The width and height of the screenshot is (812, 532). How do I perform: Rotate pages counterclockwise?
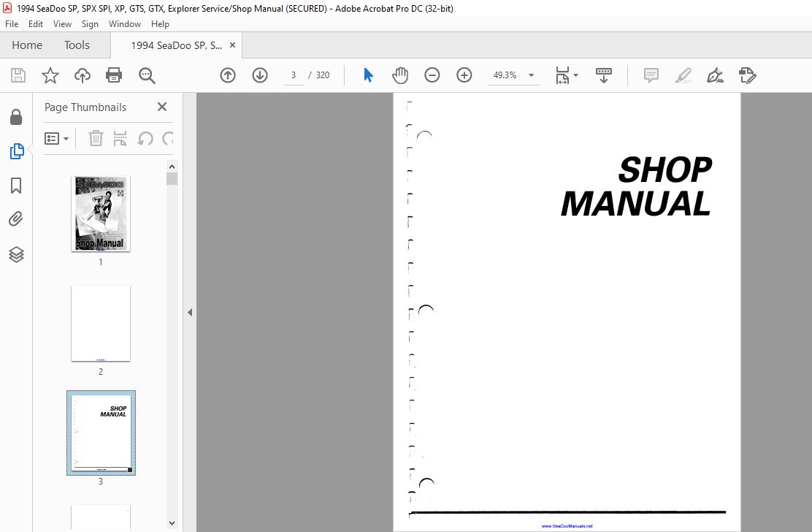pyautogui.click(x=145, y=138)
